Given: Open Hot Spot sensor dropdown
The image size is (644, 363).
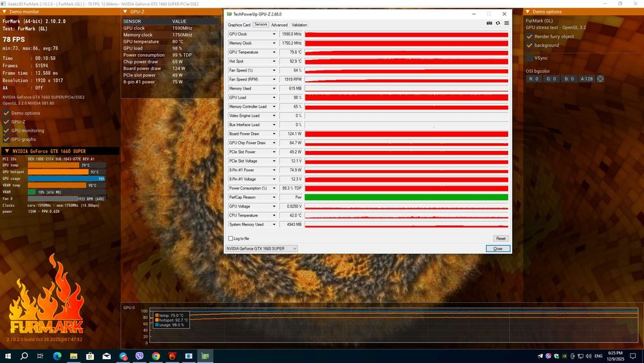Looking at the screenshot, I should coord(274,61).
